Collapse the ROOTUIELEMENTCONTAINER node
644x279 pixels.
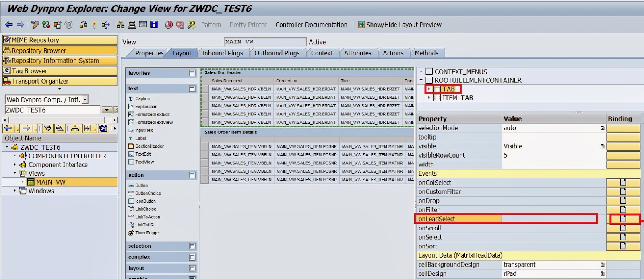click(421, 80)
